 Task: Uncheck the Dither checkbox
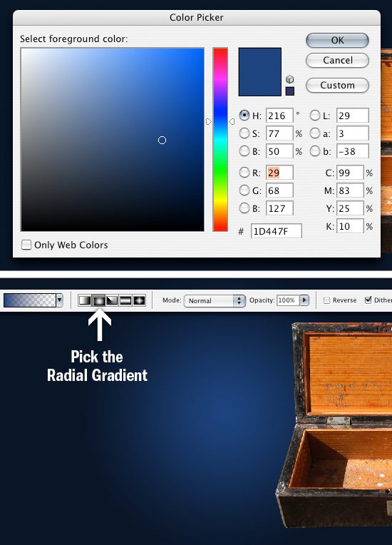[x=368, y=300]
